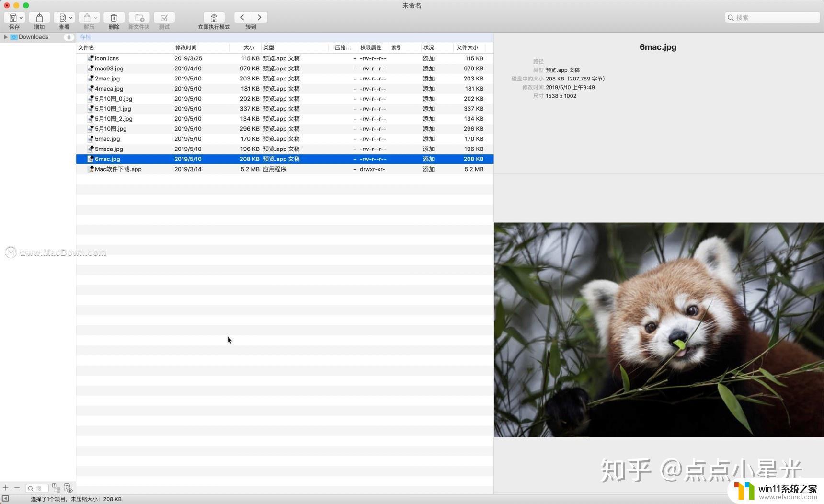Click the Mac软件下载.app application icon

[91, 169]
